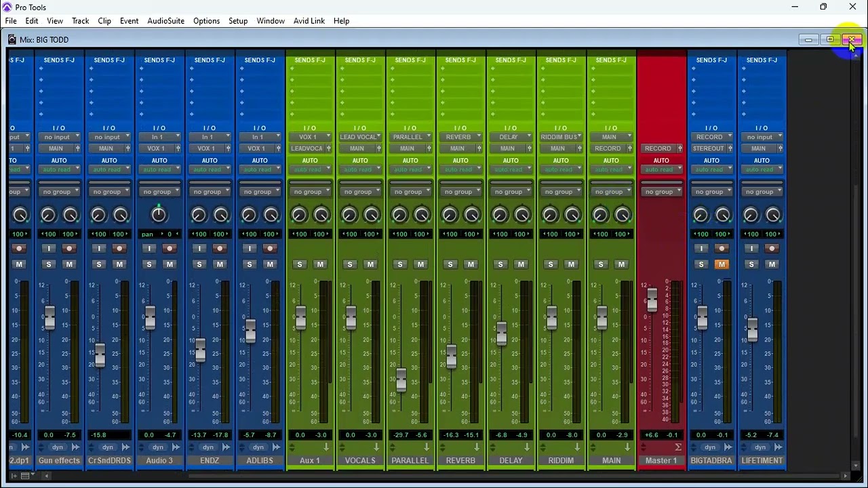The image size is (868, 488).
Task: Click the VOCALS track name button
Action: (360, 461)
